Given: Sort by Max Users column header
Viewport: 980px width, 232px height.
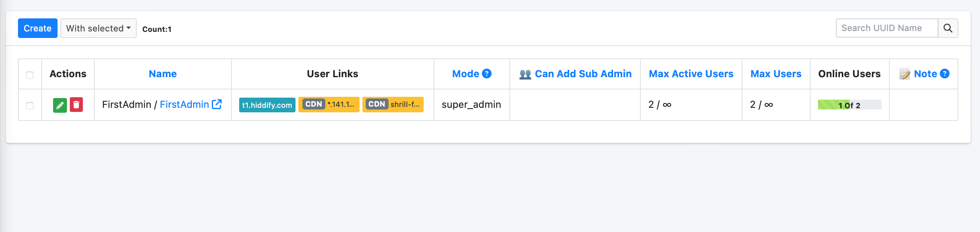Looking at the screenshot, I should (x=776, y=74).
